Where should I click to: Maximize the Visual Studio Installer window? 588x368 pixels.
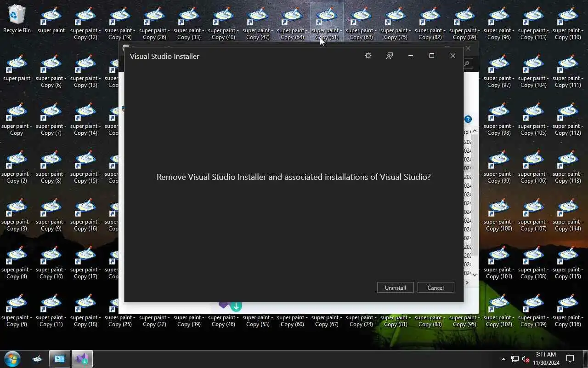(x=432, y=56)
